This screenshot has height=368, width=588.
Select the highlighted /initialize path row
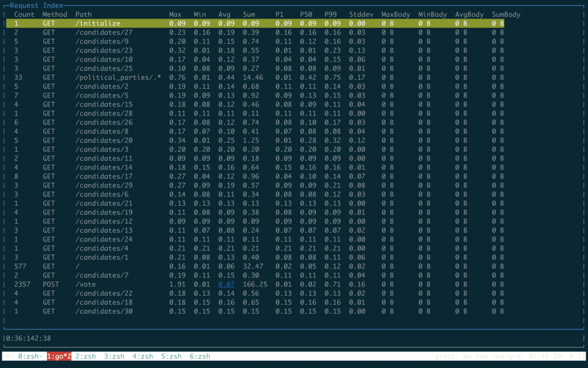point(255,23)
